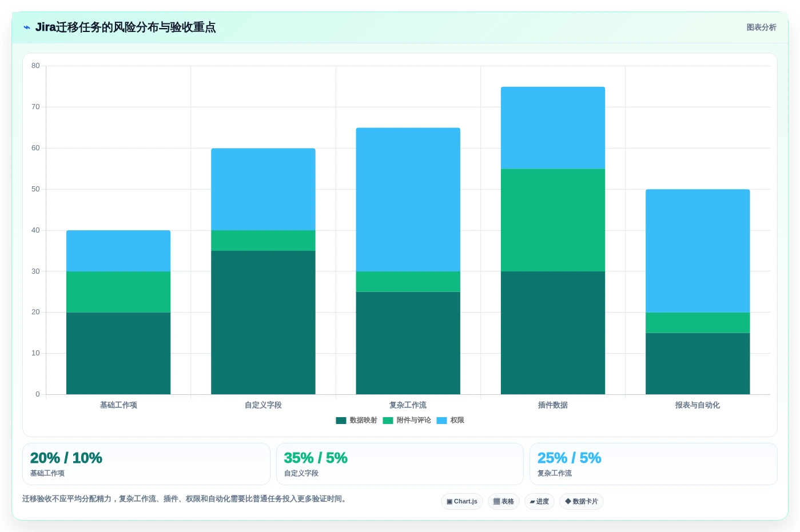Click 附件与评论 segment of 报表与自动化 bar
The width and height of the screenshot is (800, 532).
[x=698, y=323]
